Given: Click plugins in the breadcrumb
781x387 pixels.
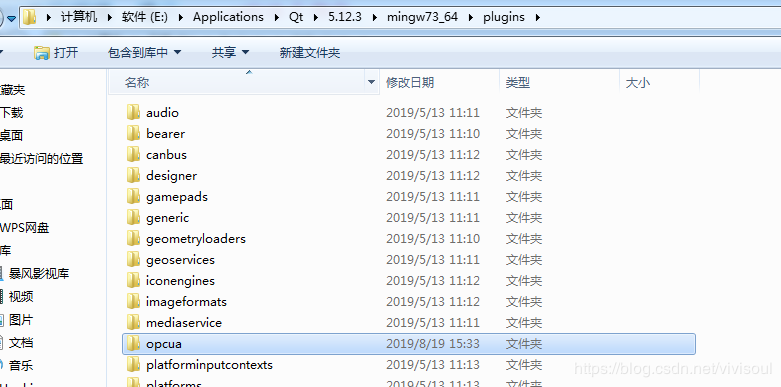Looking at the screenshot, I should (504, 17).
